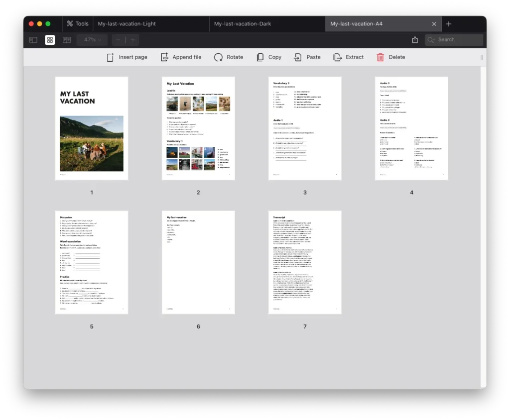
Task: Select the thumbnail grid view icon
Action: (50, 40)
